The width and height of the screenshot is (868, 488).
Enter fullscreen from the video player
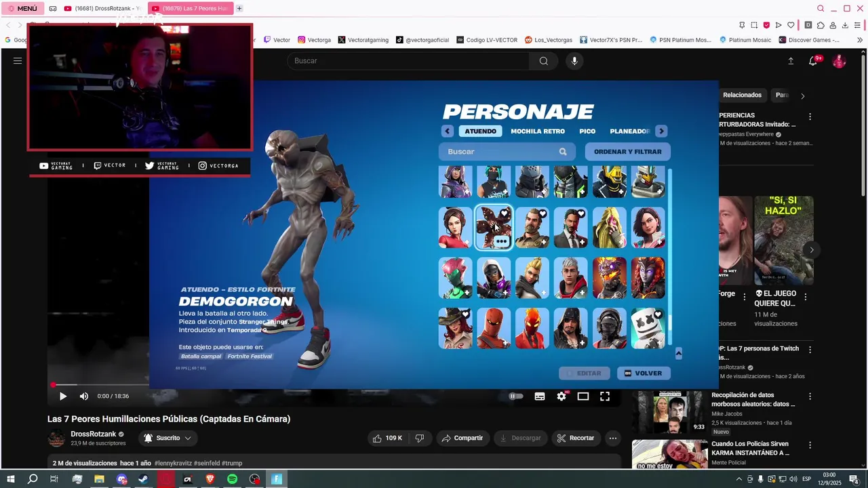[605, 396]
